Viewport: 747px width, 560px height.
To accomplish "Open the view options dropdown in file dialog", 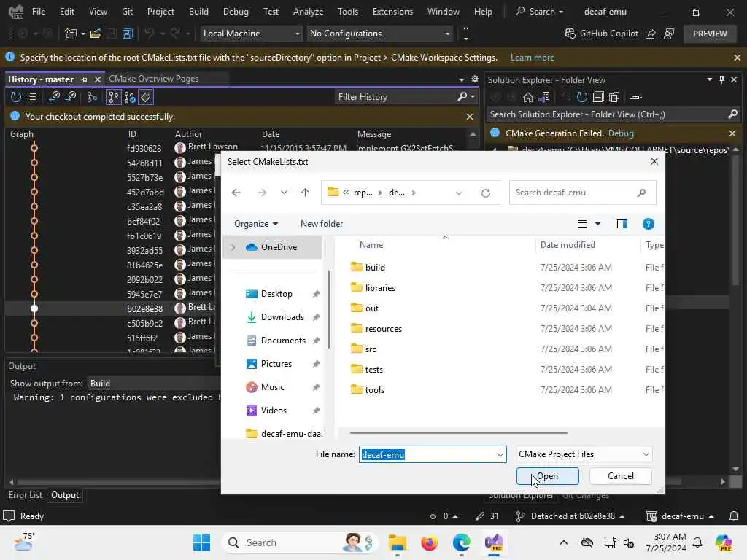I will click(x=598, y=224).
